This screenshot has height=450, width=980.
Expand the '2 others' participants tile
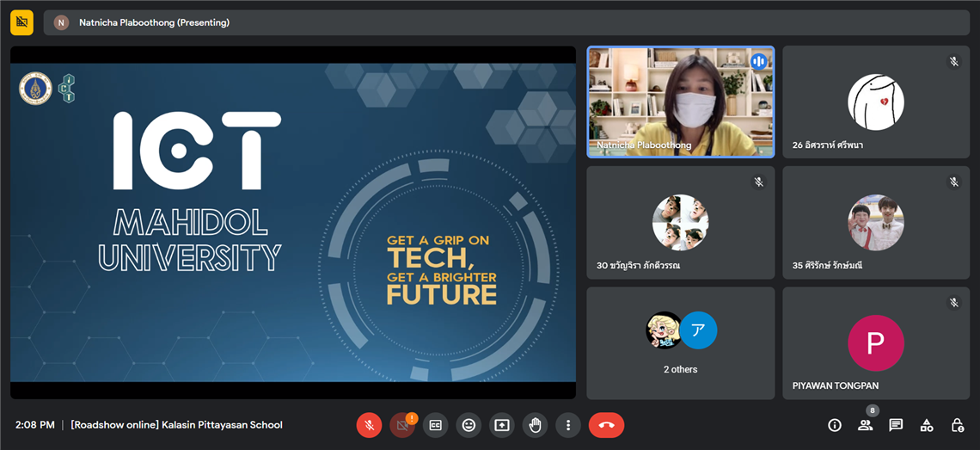click(680, 343)
